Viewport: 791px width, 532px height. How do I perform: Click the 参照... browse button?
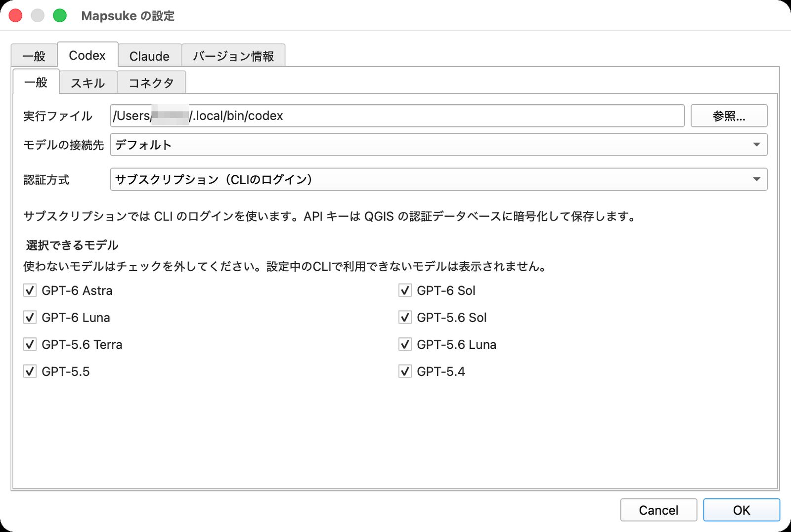[x=729, y=116]
